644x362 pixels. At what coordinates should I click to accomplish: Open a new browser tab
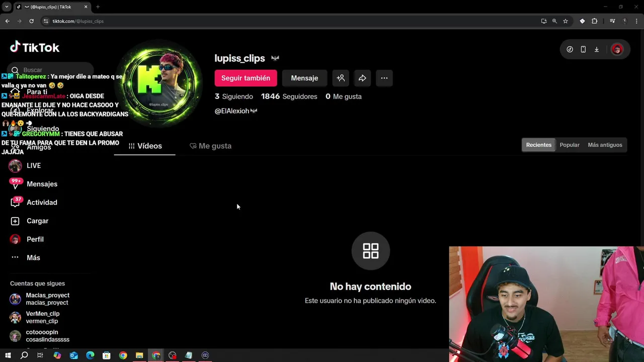[98, 7]
